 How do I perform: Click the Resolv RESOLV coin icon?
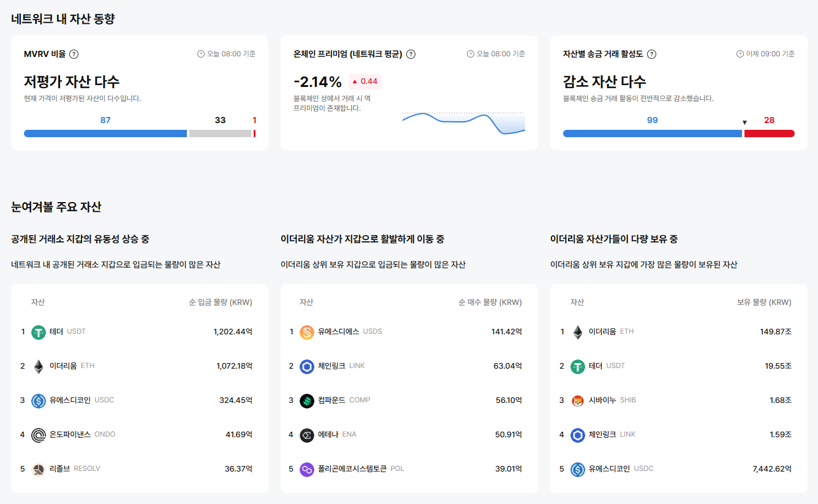click(x=38, y=468)
